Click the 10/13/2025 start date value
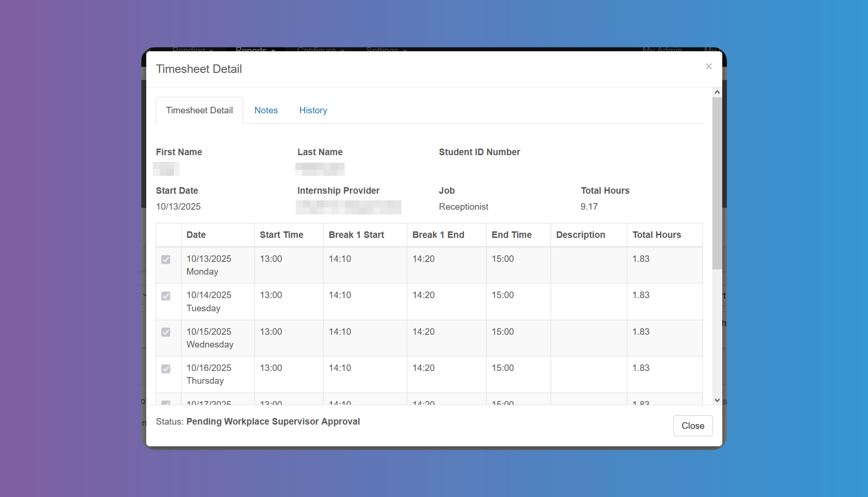The image size is (868, 497). (x=178, y=206)
